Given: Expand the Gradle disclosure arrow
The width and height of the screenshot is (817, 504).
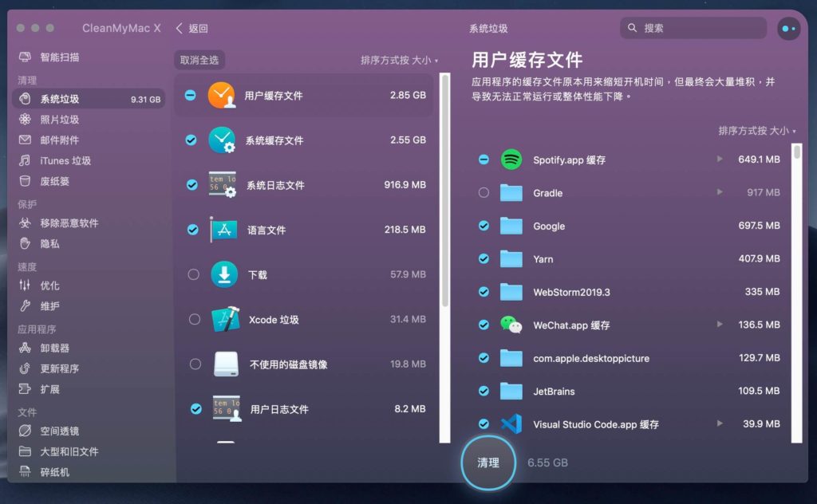Looking at the screenshot, I should click(x=720, y=192).
